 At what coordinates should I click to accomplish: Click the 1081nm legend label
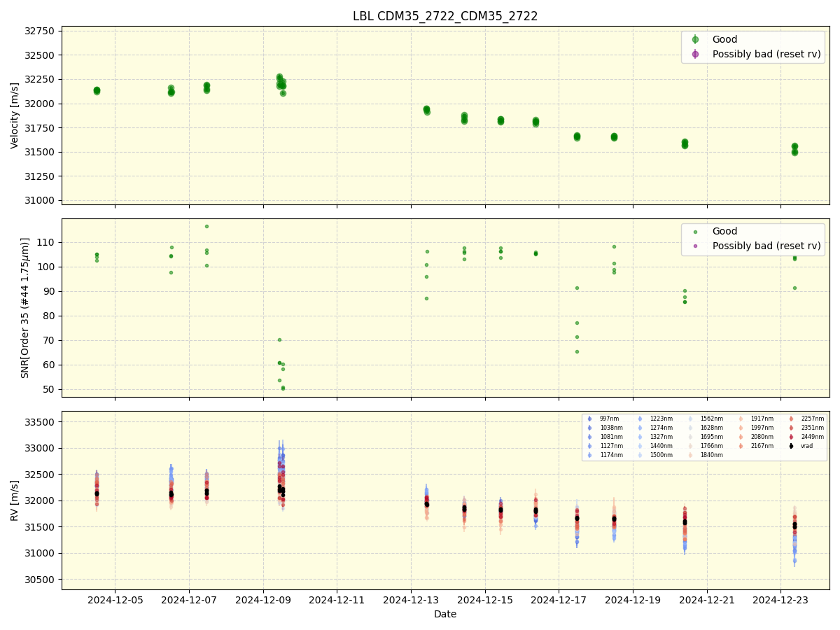611,437
